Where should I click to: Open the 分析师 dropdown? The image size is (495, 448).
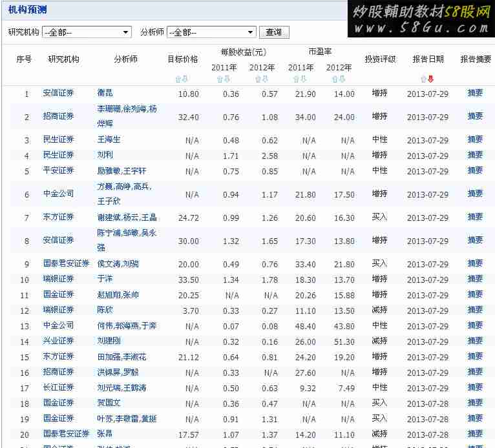point(211,32)
